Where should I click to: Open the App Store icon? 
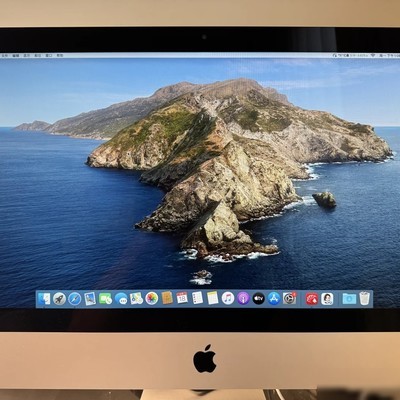click(274, 298)
